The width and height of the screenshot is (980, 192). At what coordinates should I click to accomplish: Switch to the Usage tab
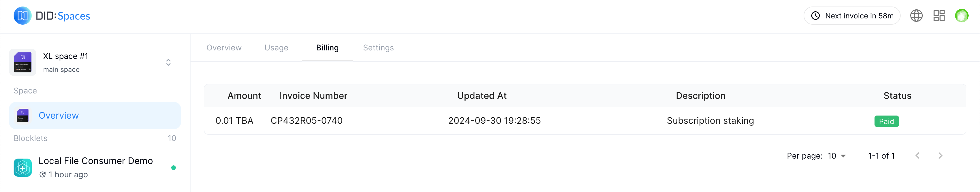click(x=276, y=48)
